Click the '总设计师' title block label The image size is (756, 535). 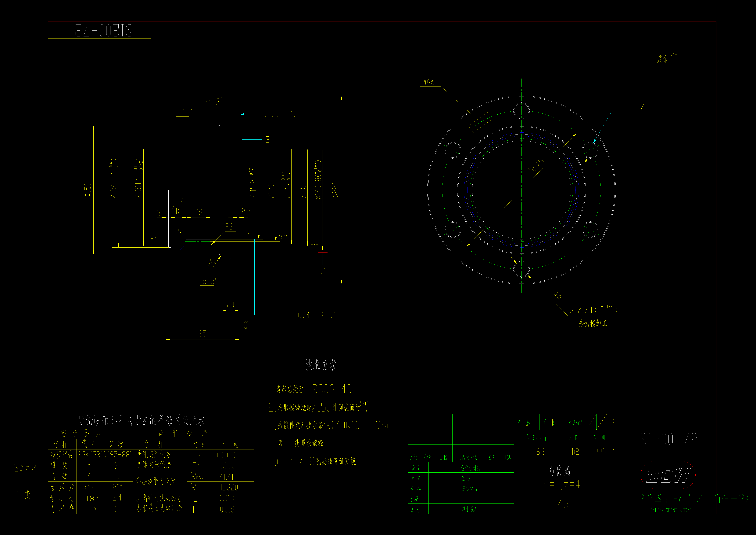tap(470, 489)
